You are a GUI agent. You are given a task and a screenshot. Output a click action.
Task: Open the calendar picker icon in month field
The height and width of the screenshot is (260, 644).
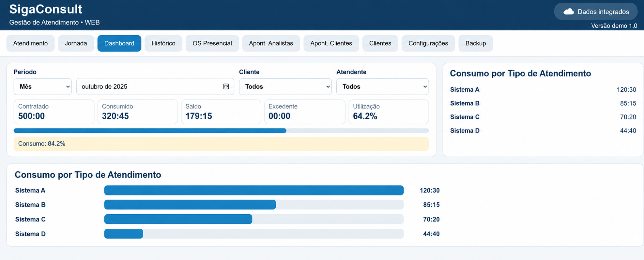(226, 86)
